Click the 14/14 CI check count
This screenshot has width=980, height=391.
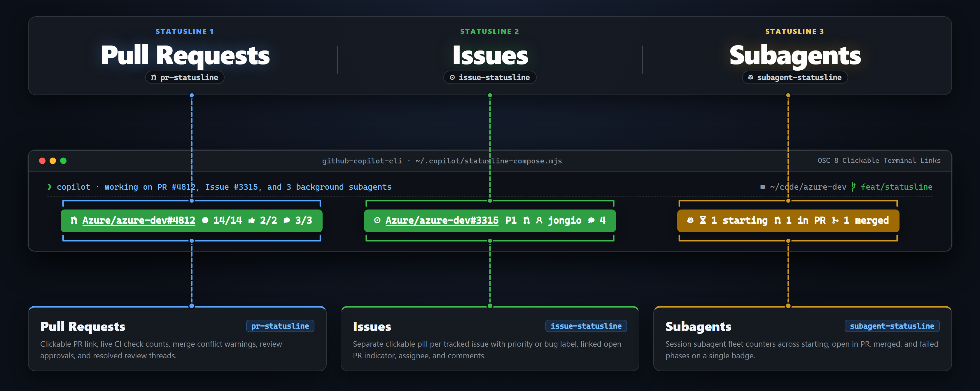point(228,220)
